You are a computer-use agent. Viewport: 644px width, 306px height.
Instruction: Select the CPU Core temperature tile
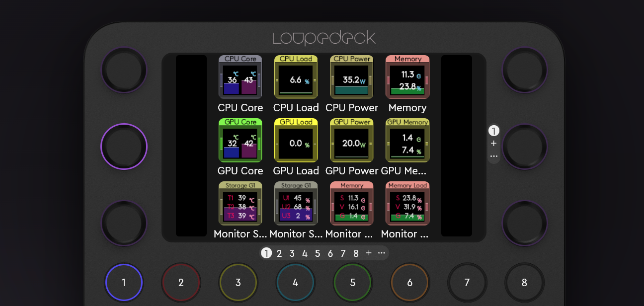click(241, 77)
